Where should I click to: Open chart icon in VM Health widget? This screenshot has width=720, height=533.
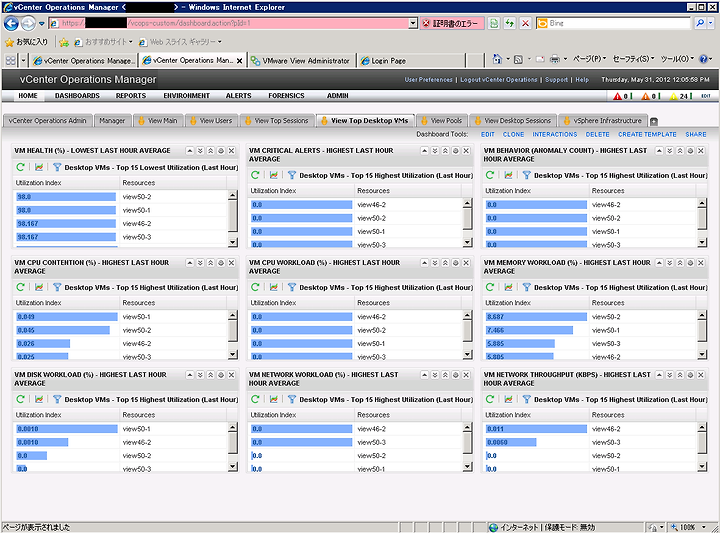[x=39, y=168]
